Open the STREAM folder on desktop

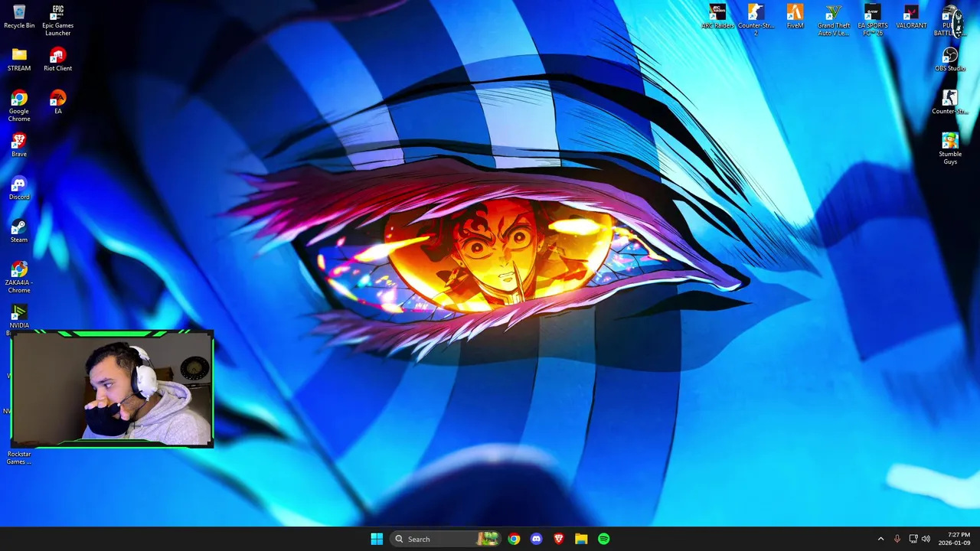(19, 60)
